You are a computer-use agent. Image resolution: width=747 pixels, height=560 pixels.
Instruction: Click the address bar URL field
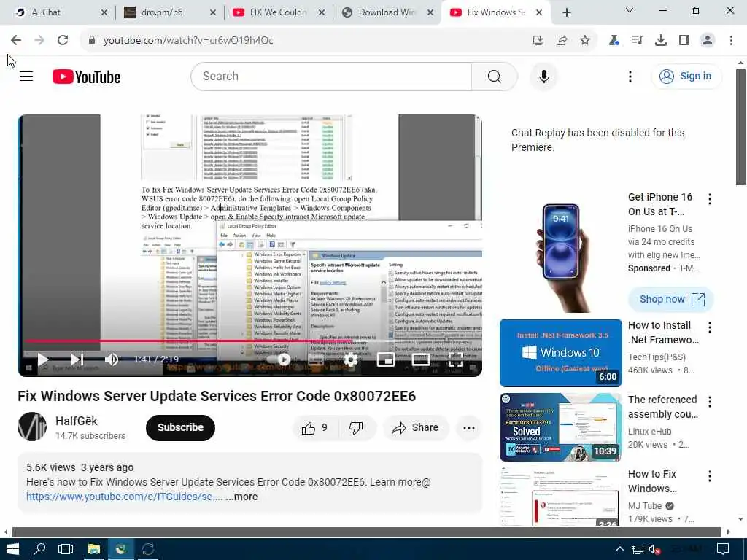tap(305, 41)
